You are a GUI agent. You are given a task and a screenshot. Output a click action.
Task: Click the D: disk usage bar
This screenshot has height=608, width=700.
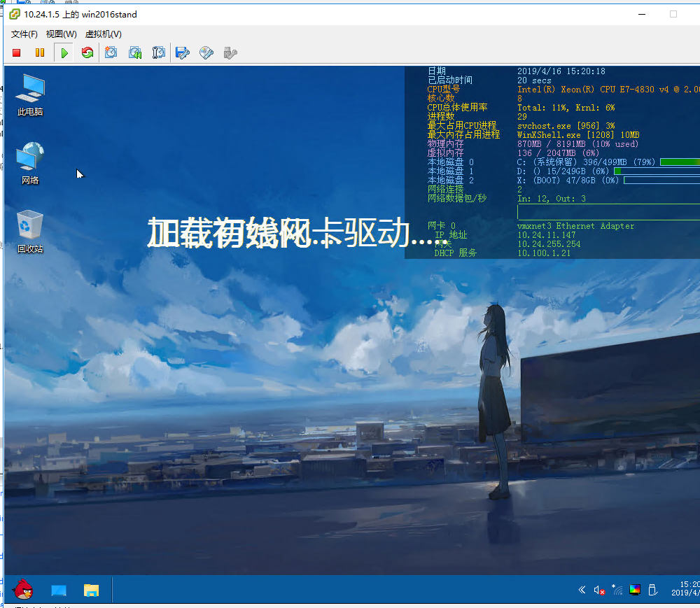(657, 171)
